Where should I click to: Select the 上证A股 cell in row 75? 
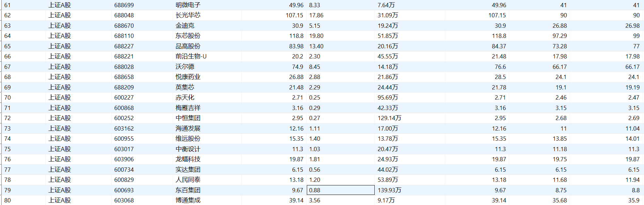pos(60,149)
